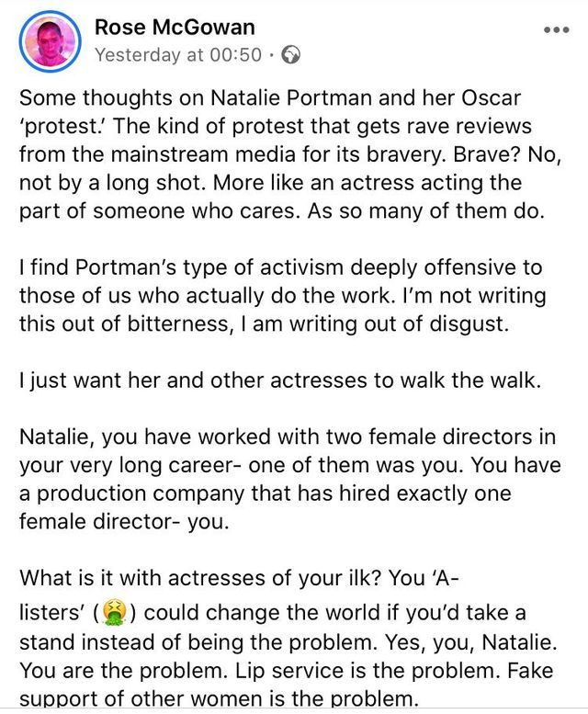
Task: Open the three-dot post options menu
Action: click(x=556, y=30)
